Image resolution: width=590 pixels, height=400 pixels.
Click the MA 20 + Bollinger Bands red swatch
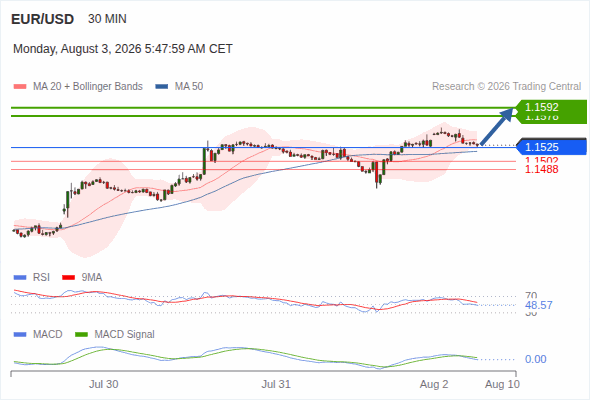pos(20,87)
